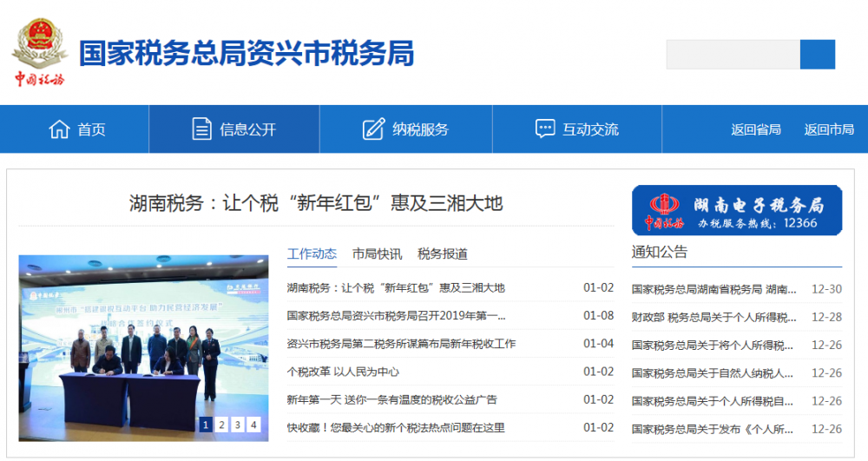This screenshot has width=868, height=461.
Task: Open the headline 湖南税务：让个税"新年红包"惠及三湘大地
Action: tap(316, 203)
